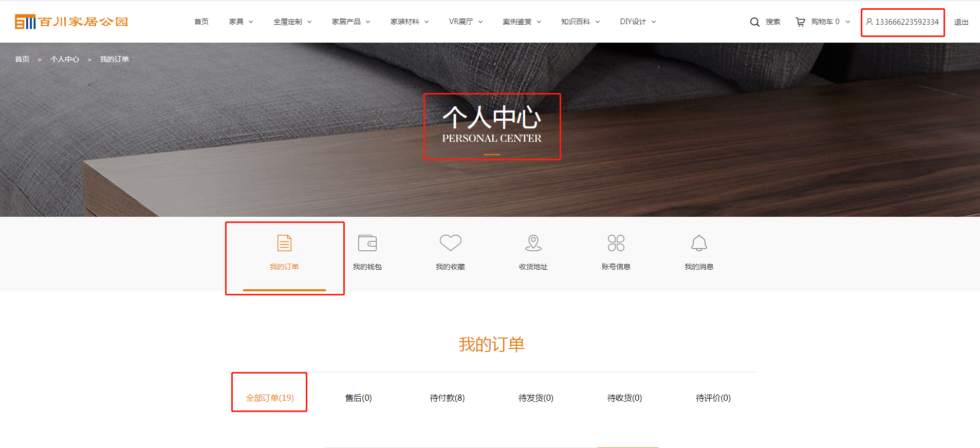Image resolution: width=980 pixels, height=448 pixels.
Task: Click the 账号信息 four-circles icon
Action: tap(616, 243)
